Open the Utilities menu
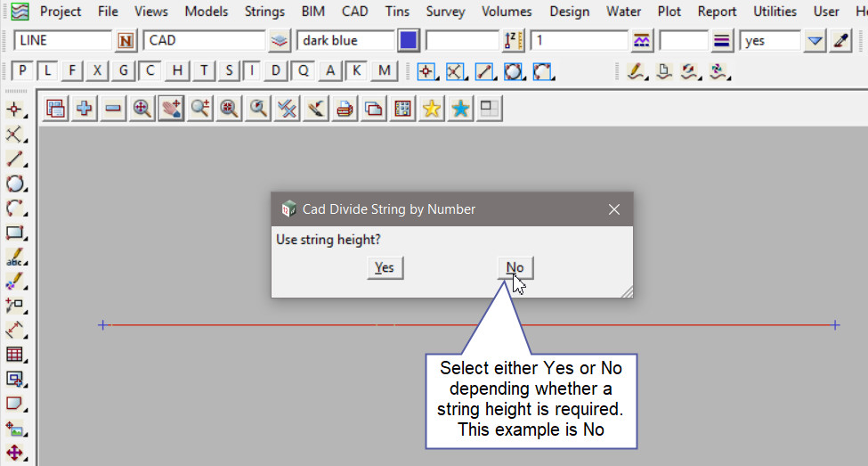 tap(775, 12)
